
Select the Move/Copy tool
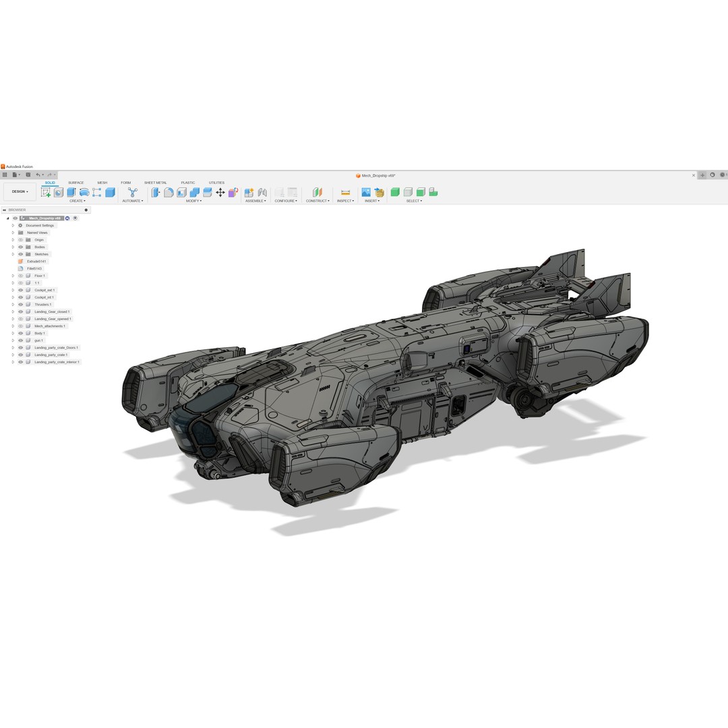220,192
